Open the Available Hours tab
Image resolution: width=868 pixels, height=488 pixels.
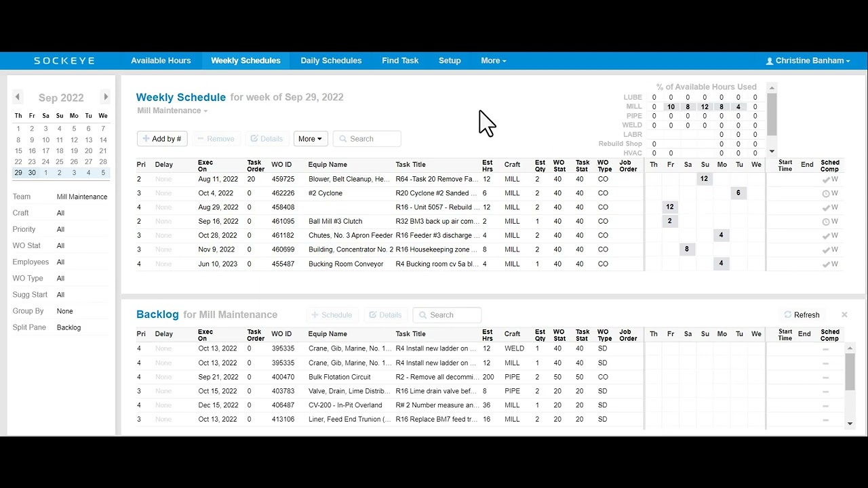(x=161, y=60)
